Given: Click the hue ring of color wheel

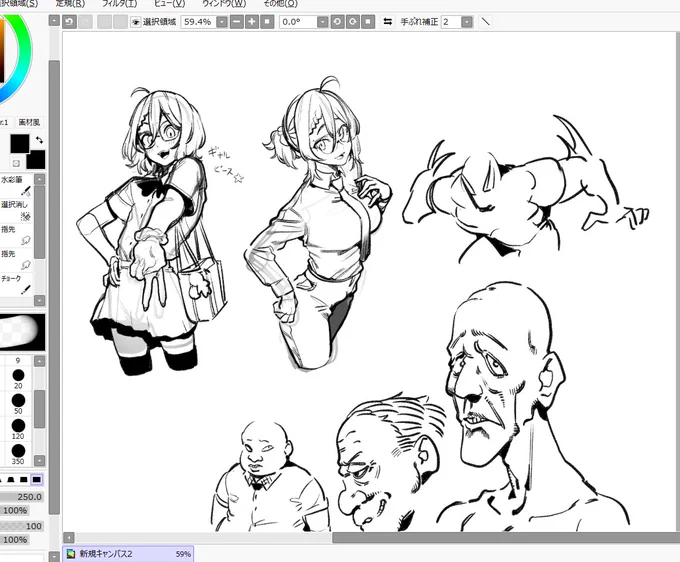Looking at the screenshot, I should point(24,52).
